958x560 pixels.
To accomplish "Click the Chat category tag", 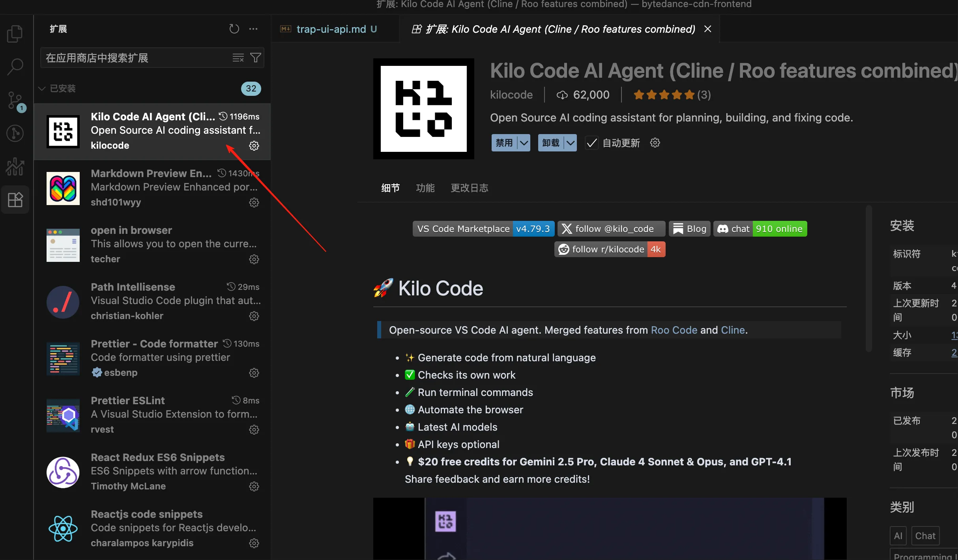I will (925, 536).
